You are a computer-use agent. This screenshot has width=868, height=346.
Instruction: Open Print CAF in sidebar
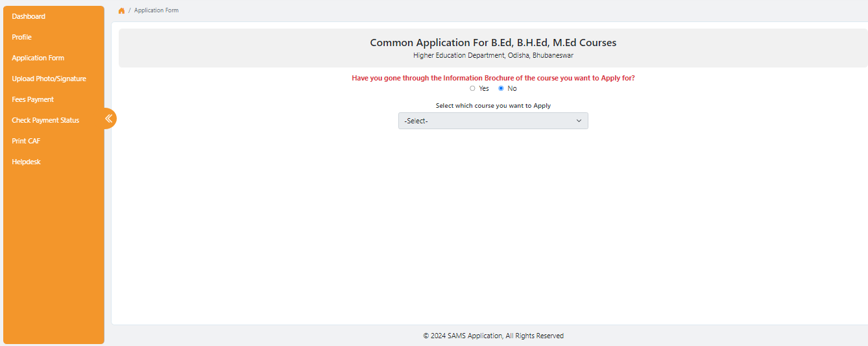(x=26, y=141)
